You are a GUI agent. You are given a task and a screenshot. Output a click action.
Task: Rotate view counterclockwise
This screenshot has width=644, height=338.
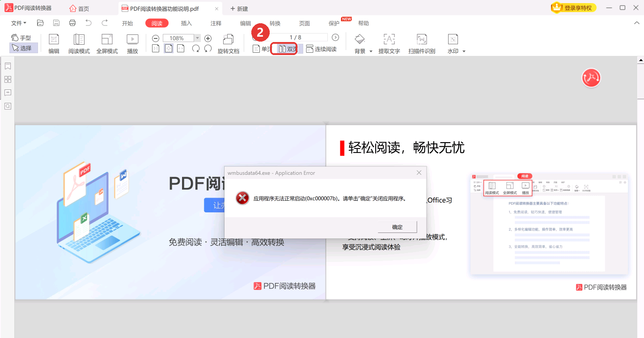click(208, 48)
